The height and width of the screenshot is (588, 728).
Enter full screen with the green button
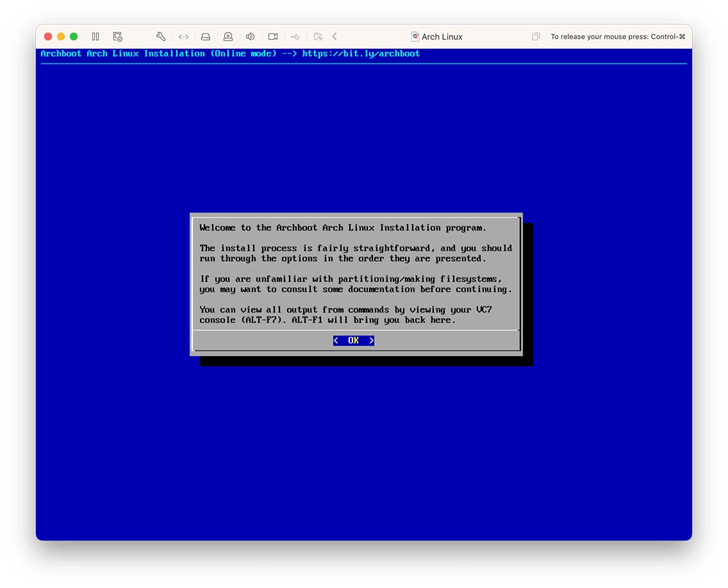tap(74, 37)
